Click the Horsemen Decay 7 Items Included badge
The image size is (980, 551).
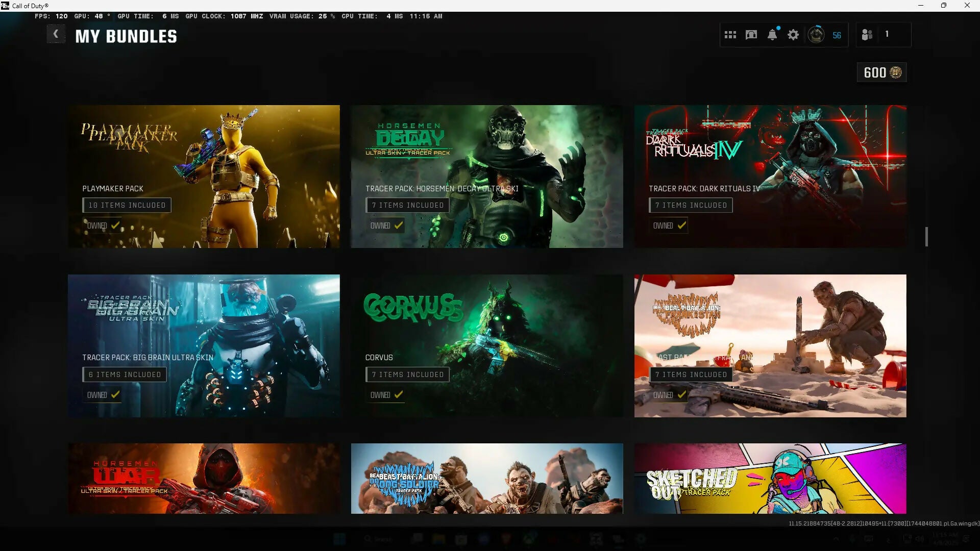click(407, 205)
